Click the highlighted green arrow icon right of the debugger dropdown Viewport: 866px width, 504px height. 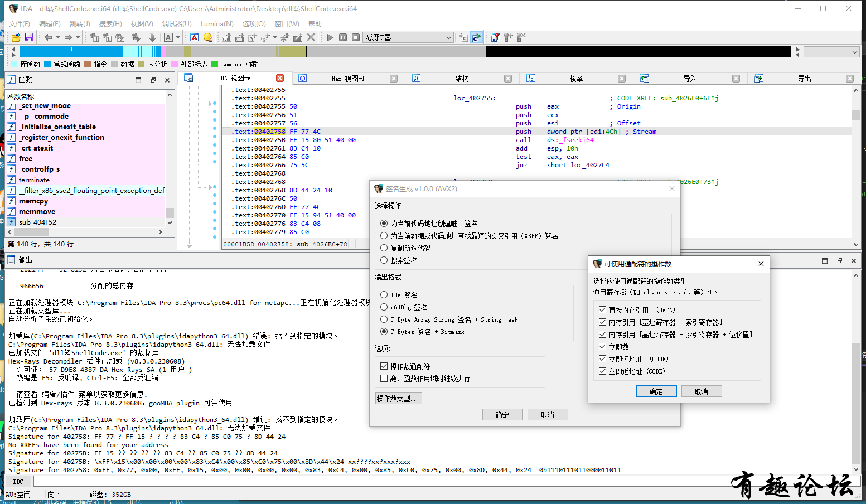click(x=476, y=37)
